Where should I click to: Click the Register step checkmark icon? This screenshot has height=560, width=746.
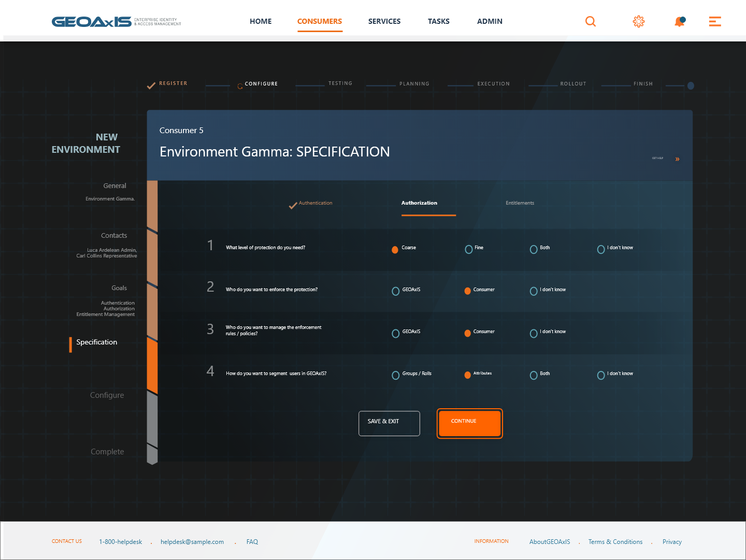[x=151, y=86]
